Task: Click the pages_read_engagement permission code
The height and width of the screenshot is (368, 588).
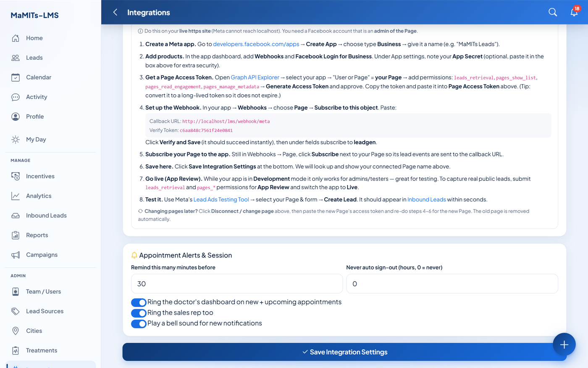Action: 173,87
